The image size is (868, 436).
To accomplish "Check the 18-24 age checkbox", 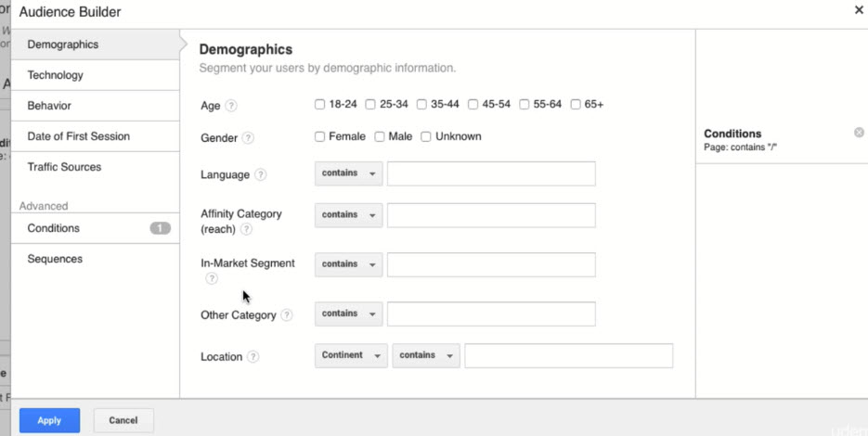I will 320,105.
